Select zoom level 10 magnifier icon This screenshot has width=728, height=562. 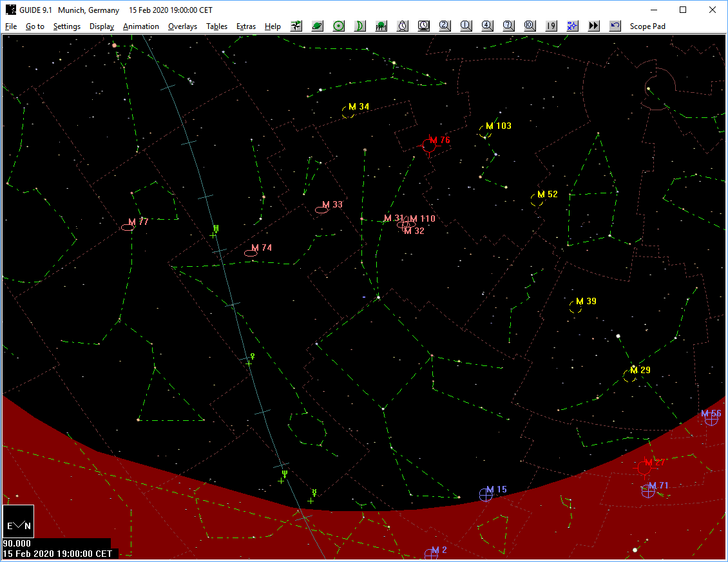pos(530,26)
